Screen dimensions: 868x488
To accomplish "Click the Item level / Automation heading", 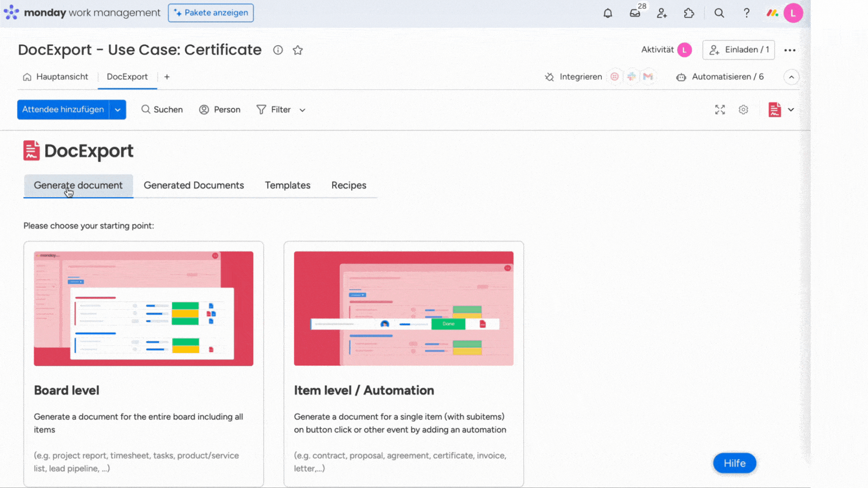I will [364, 390].
